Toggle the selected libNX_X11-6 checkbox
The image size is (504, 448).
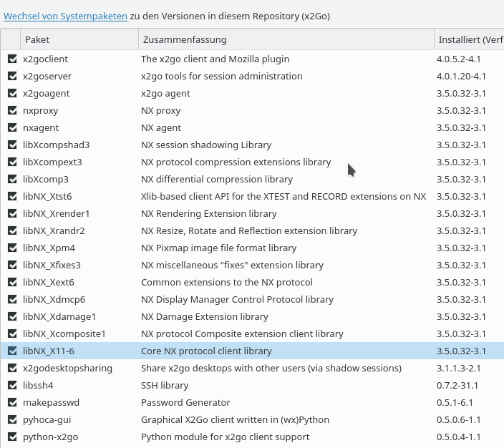12,351
